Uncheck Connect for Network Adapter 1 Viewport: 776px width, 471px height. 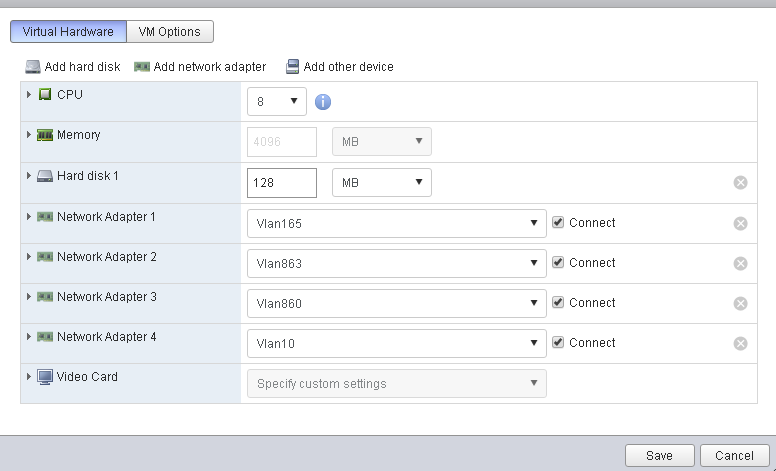(558, 222)
